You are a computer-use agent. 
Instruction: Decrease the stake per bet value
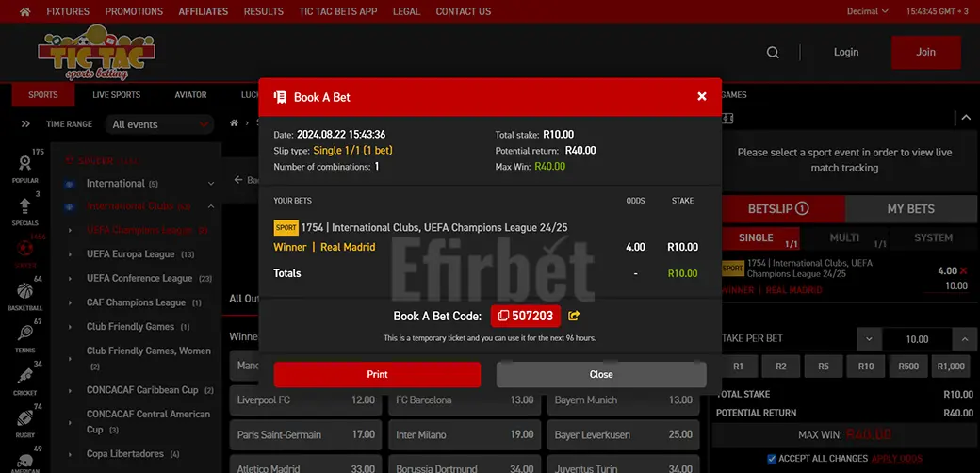(x=869, y=339)
